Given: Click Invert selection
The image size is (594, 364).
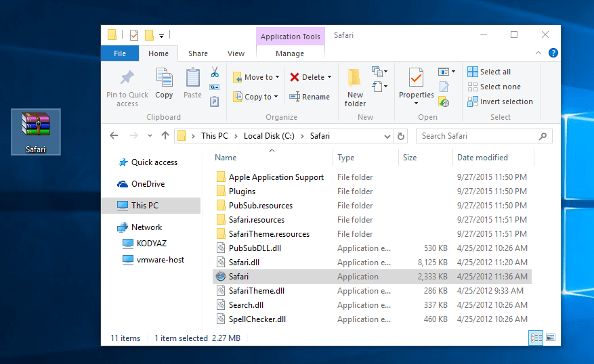Looking at the screenshot, I should 500,101.
